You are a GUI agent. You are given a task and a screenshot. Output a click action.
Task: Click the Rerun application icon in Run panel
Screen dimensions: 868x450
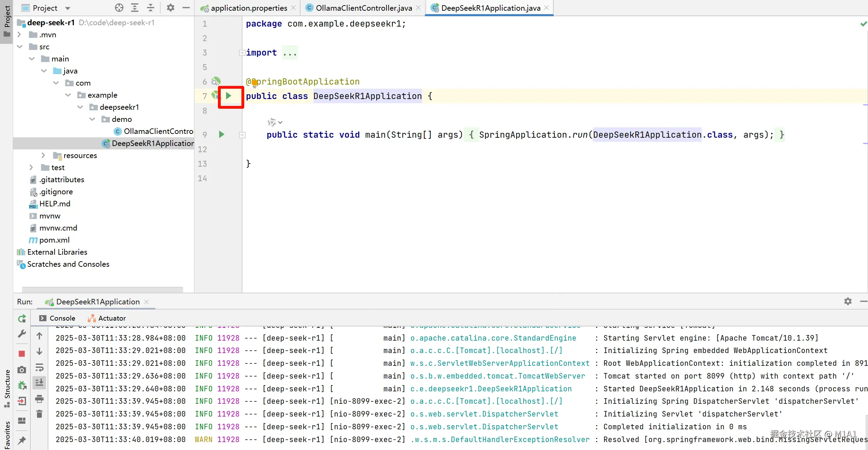[x=22, y=319]
